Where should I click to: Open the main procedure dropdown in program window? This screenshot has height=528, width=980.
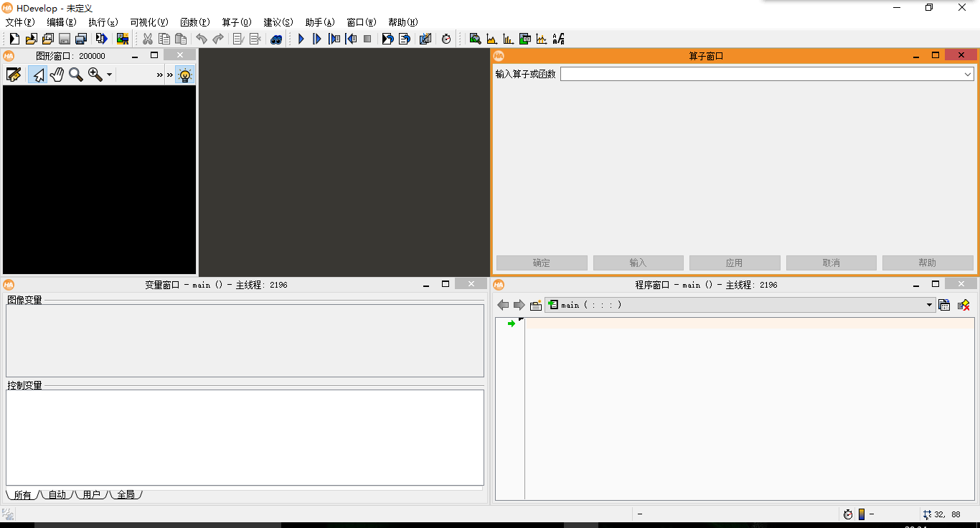930,305
